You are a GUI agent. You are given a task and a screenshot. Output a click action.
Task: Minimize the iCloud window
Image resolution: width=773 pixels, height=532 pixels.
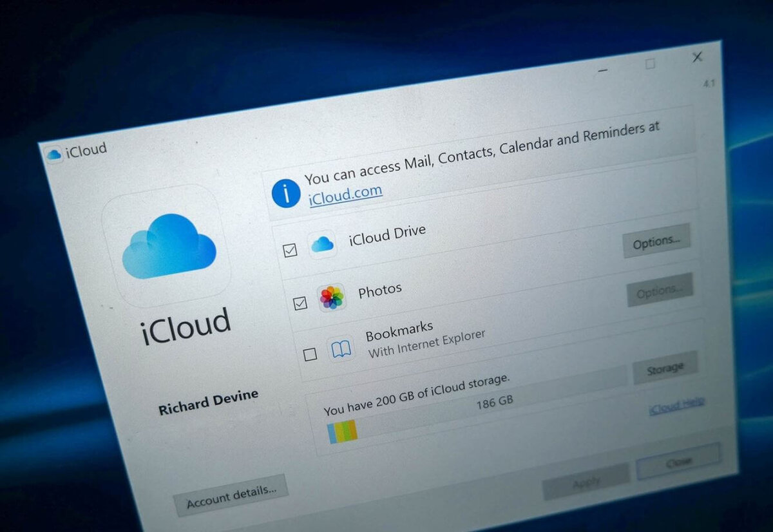click(603, 71)
